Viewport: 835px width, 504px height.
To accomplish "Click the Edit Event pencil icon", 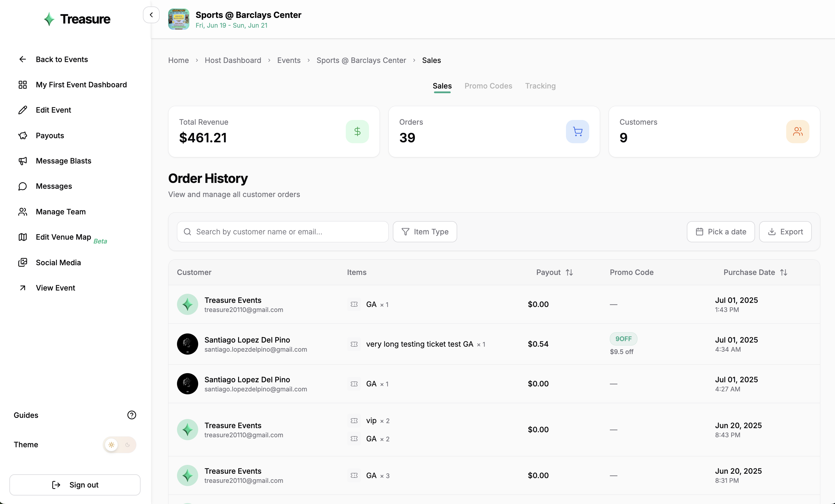I will click(22, 110).
